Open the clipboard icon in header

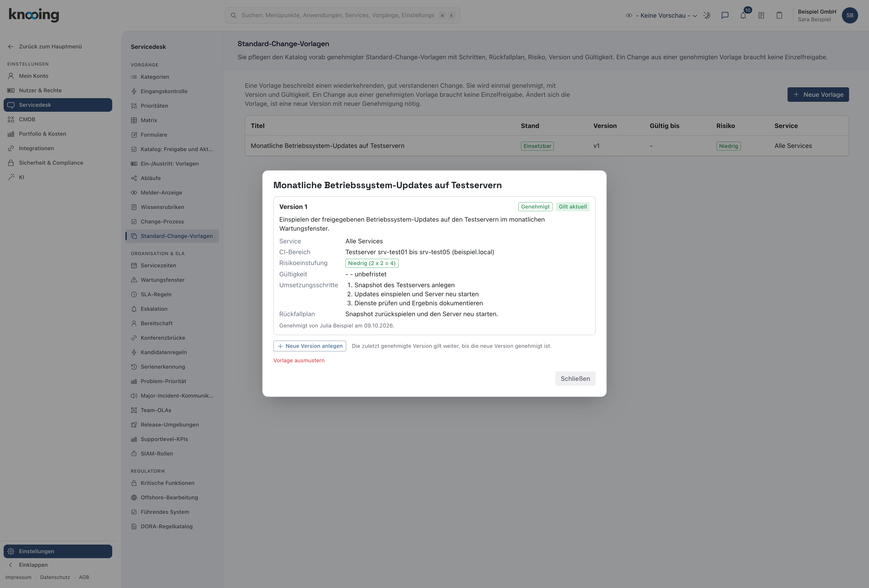[x=779, y=15]
